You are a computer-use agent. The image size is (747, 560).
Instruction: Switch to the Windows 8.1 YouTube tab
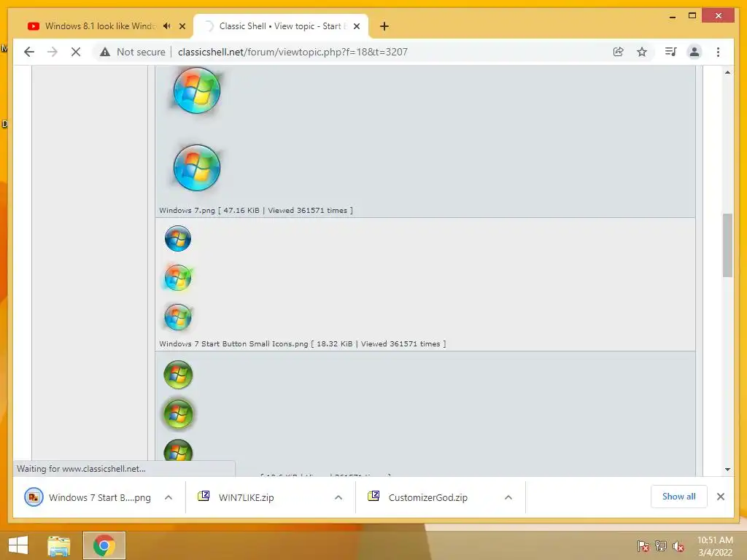click(x=100, y=26)
